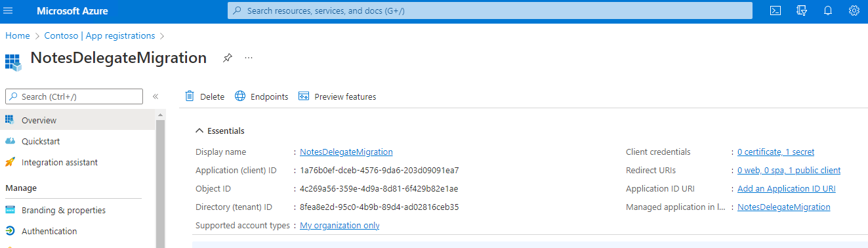Click the Delete trash can icon

pos(190,96)
